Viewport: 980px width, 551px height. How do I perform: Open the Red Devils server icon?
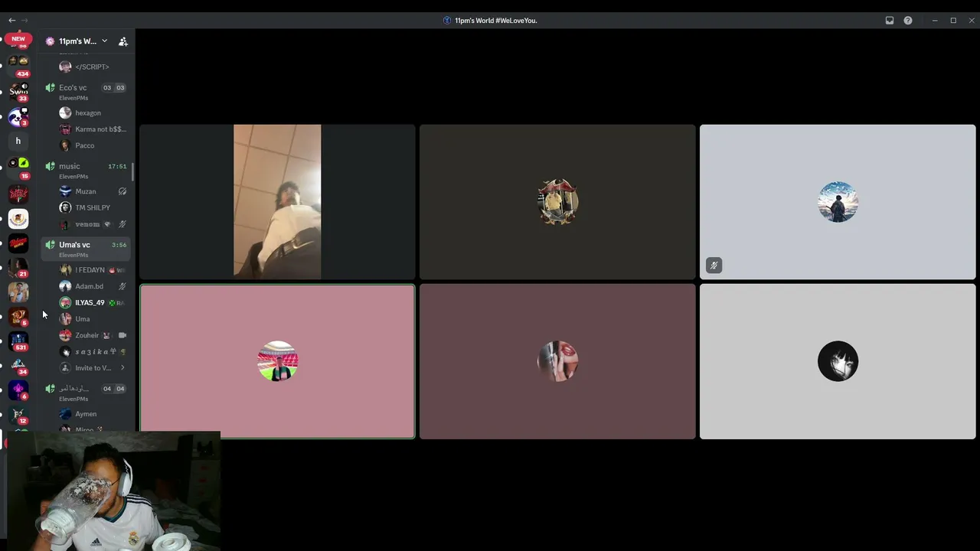tap(18, 194)
